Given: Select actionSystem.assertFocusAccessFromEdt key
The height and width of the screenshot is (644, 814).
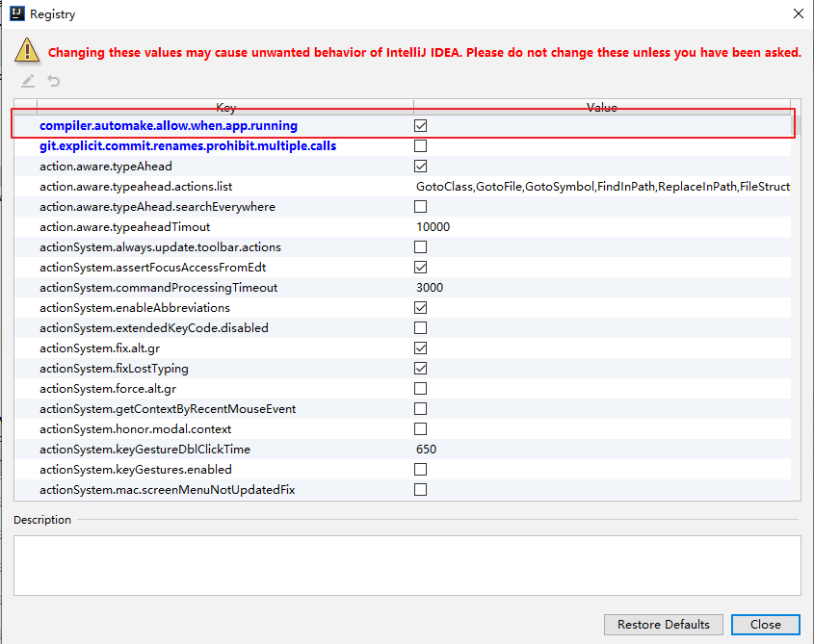Looking at the screenshot, I should pyautogui.click(x=152, y=268).
